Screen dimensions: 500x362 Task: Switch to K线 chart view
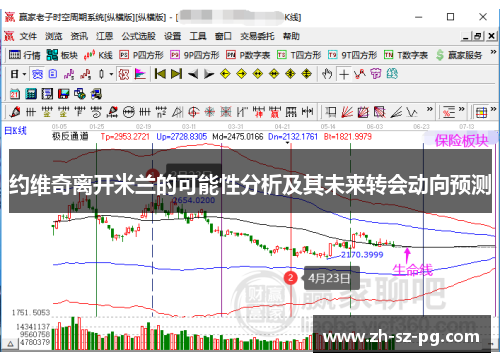click(x=98, y=55)
